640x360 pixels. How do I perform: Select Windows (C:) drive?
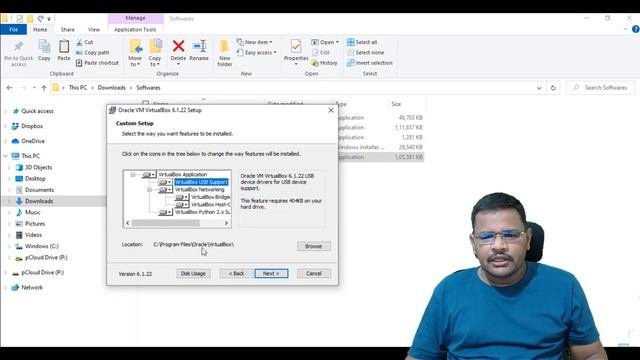click(x=42, y=246)
